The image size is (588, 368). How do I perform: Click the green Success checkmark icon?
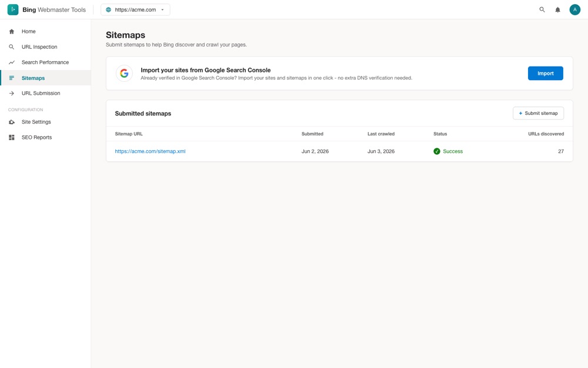437,151
